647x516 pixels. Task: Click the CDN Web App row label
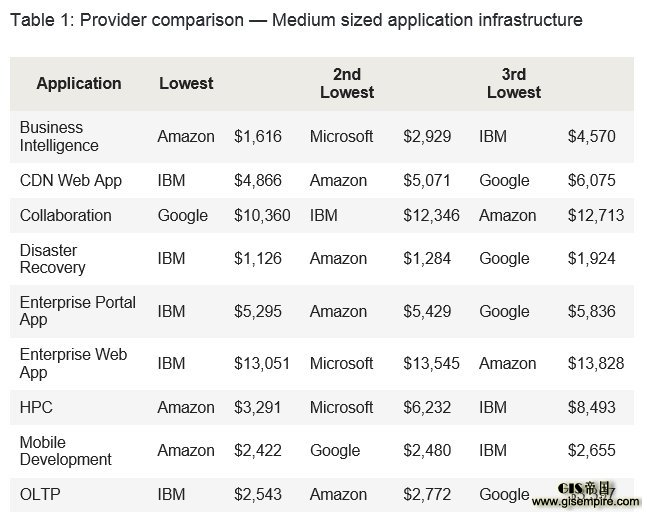click(71, 181)
